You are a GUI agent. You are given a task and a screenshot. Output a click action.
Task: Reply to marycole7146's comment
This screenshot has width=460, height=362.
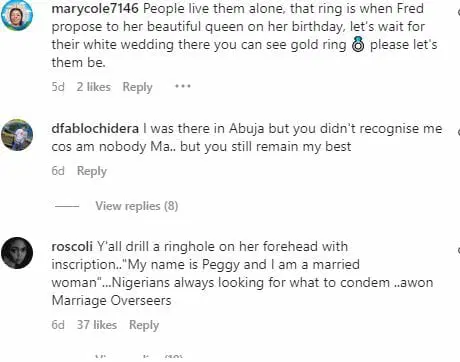pyautogui.click(x=137, y=87)
